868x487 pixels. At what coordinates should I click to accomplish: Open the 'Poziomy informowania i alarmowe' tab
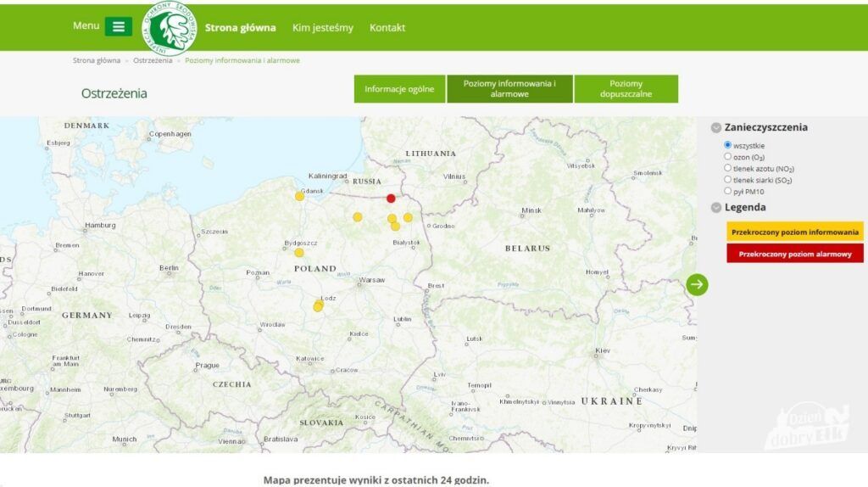[x=509, y=89]
